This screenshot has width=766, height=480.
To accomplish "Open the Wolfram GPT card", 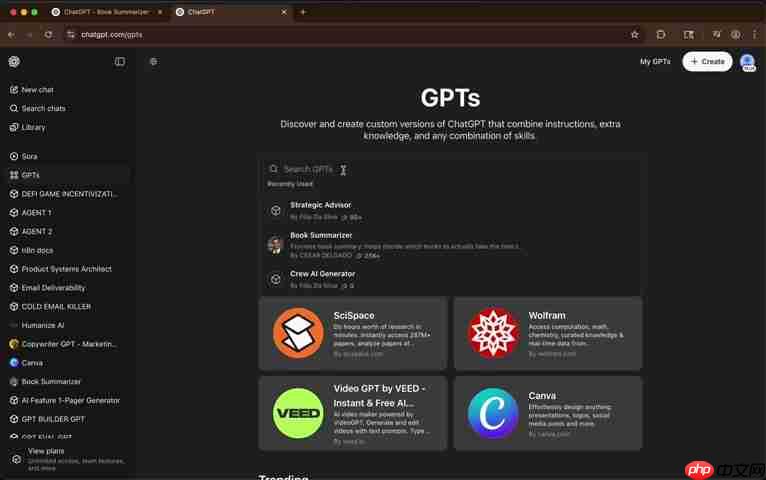I will (548, 334).
